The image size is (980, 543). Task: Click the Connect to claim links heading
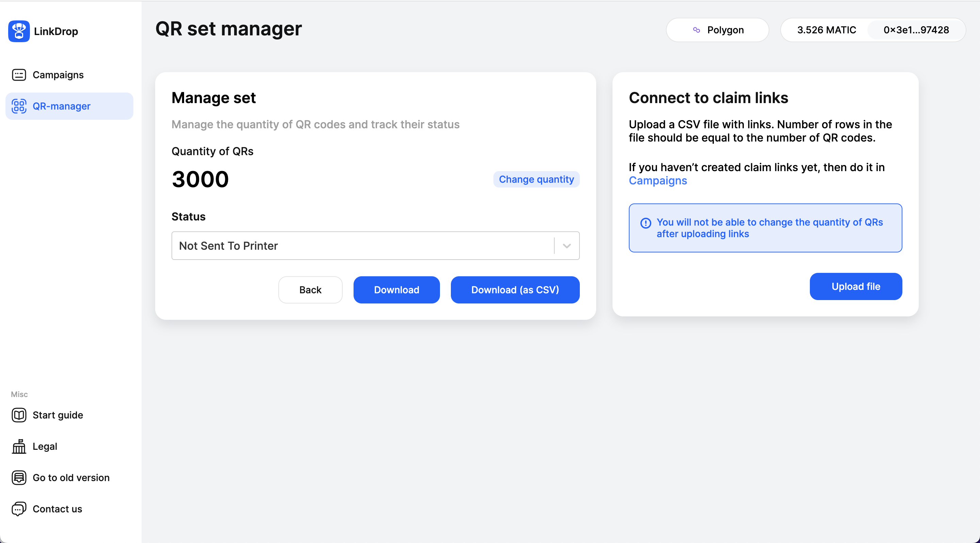708,98
